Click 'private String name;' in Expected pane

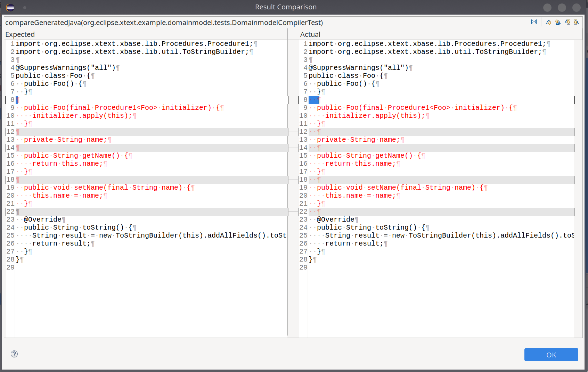65,140
